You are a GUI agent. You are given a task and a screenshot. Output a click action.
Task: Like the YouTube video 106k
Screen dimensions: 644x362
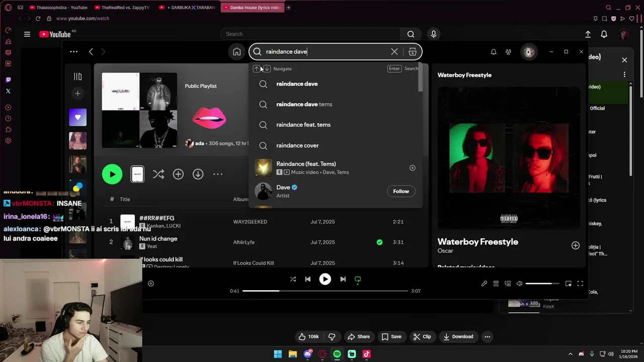point(309,337)
